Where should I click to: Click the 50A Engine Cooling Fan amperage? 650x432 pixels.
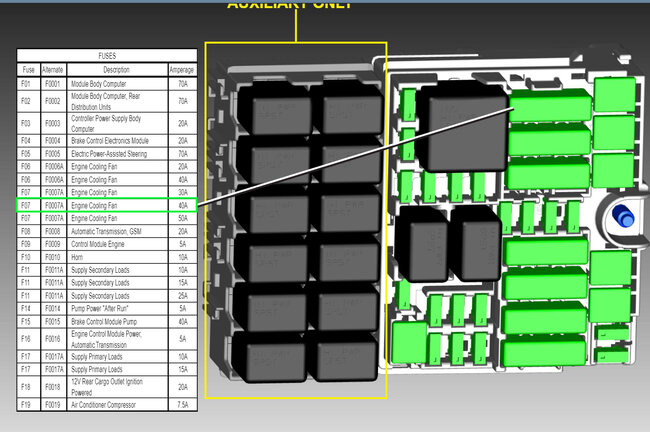coord(183,218)
